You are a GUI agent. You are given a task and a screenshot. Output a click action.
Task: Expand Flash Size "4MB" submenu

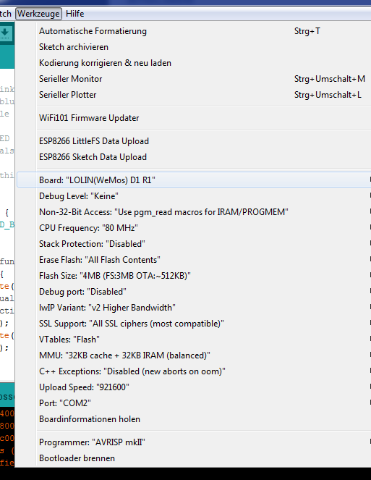click(x=193, y=276)
